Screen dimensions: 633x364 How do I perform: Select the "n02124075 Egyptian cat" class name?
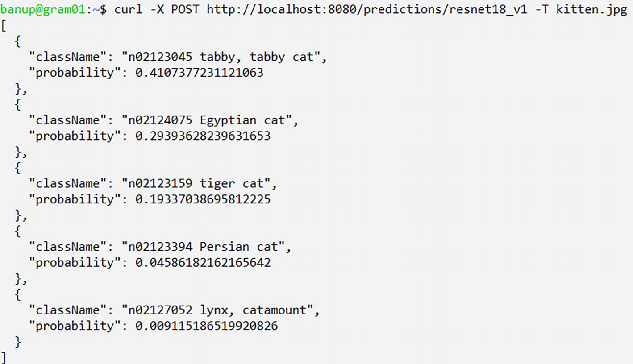click(210, 120)
